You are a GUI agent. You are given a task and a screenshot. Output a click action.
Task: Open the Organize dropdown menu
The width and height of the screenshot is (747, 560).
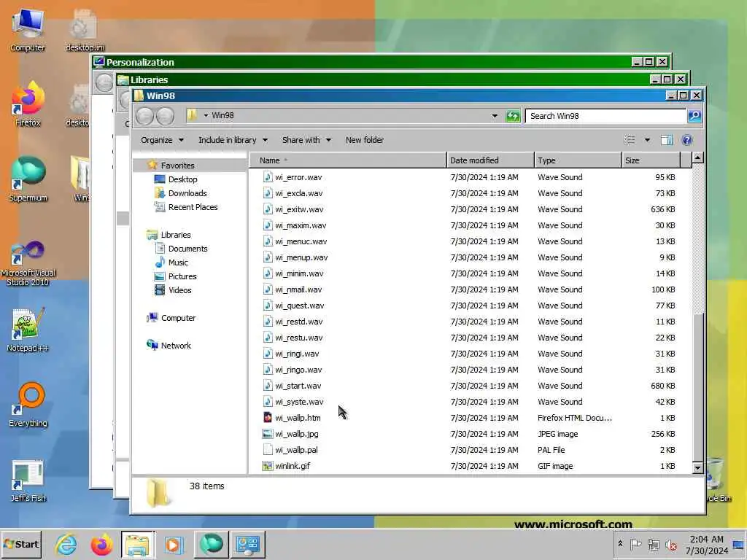(x=162, y=140)
